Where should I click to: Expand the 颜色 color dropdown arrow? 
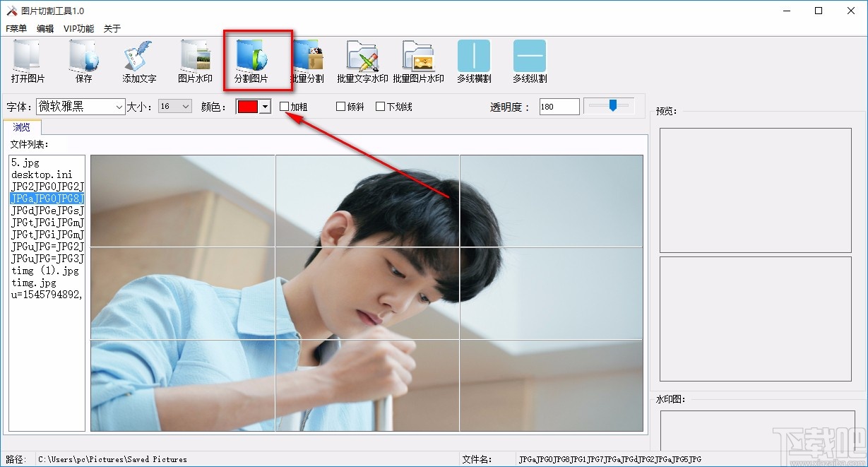coord(265,107)
